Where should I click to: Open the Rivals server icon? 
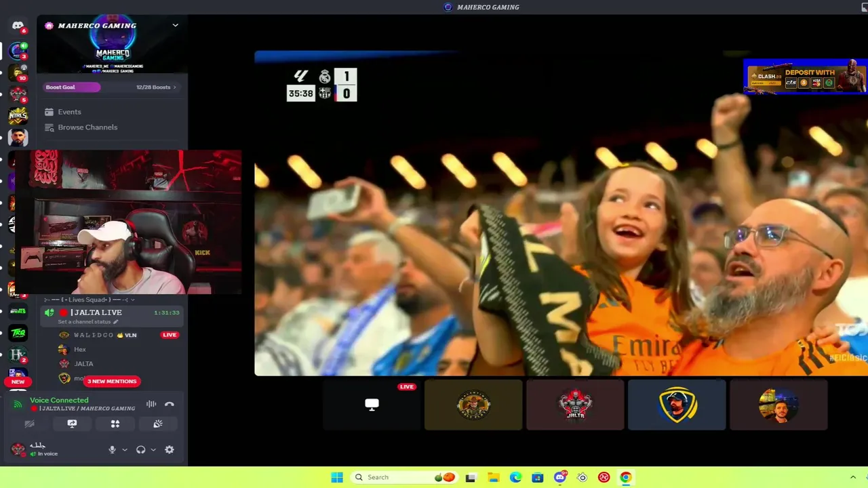(x=18, y=311)
